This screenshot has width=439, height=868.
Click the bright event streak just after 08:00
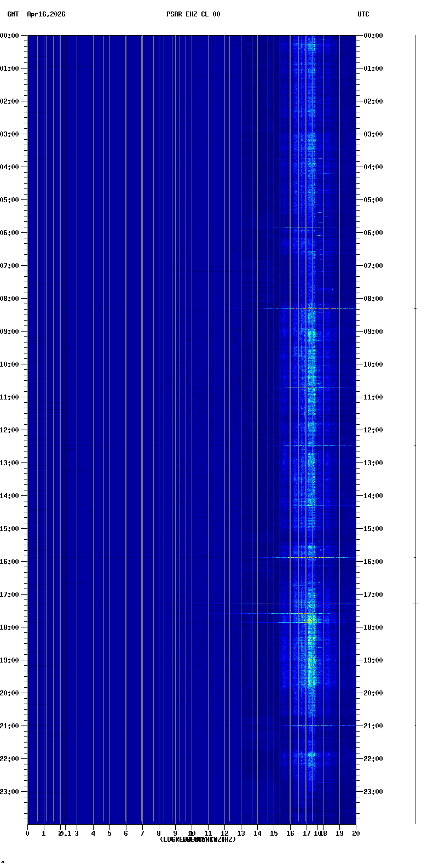(x=309, y=308)
